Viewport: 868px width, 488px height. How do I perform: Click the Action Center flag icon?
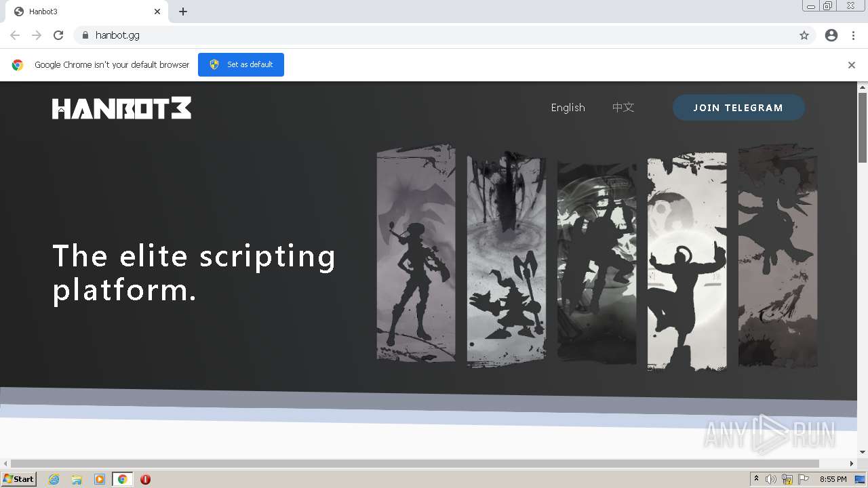pos(804,479)
